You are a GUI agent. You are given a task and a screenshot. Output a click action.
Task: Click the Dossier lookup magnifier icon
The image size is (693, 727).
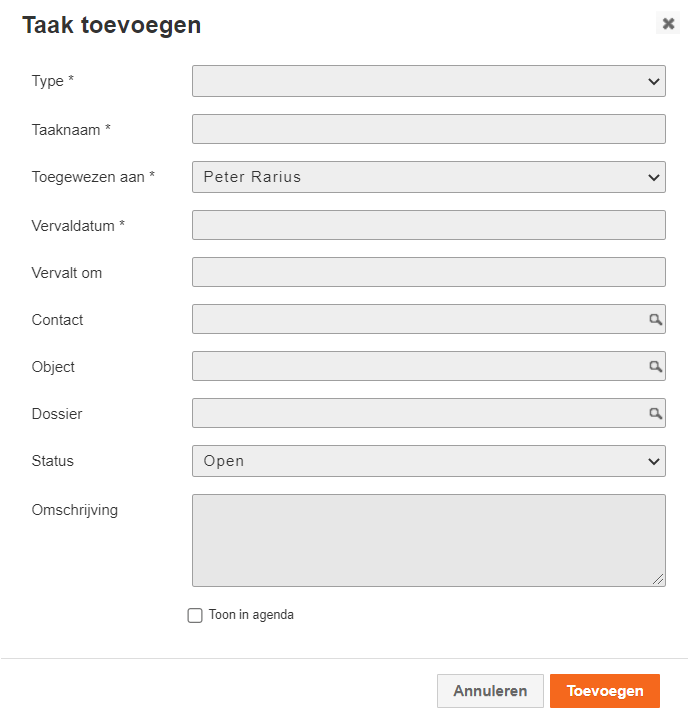655,413
